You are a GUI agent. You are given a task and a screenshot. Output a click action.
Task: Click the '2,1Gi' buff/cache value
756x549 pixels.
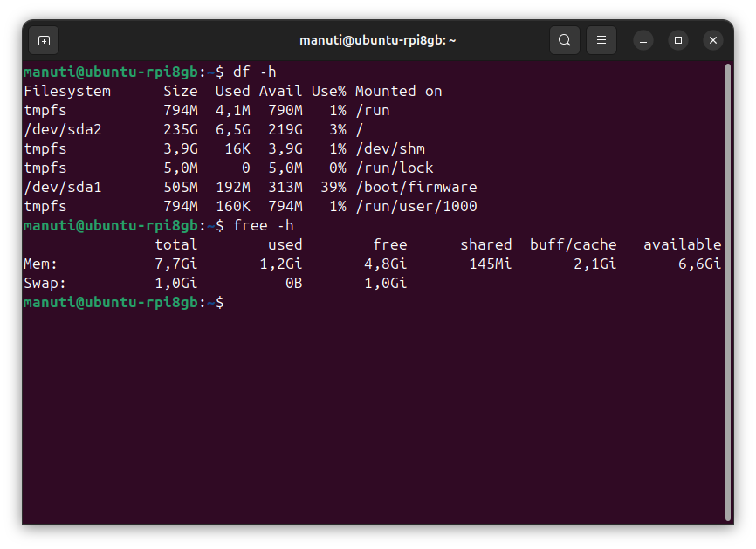595,264
